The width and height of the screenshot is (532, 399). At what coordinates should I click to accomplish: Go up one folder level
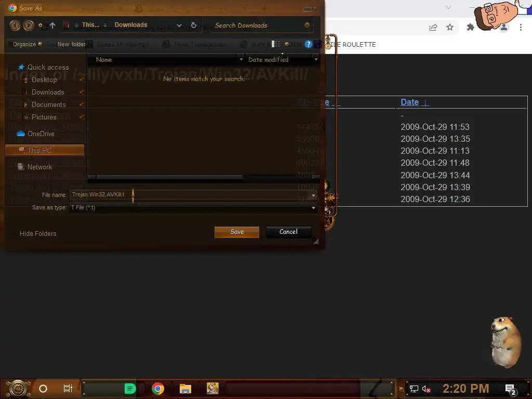(x=52, y=25)
